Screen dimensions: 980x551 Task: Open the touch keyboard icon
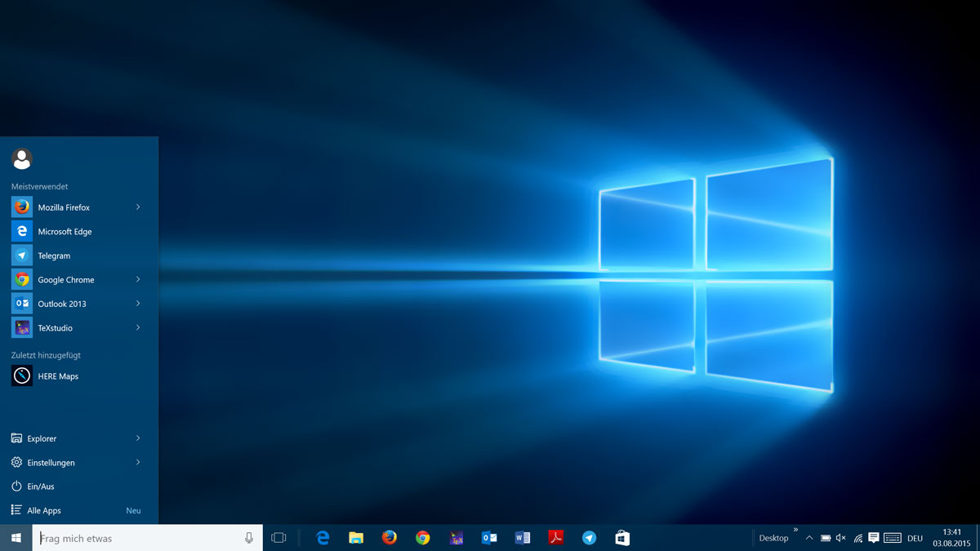point(893,538)
